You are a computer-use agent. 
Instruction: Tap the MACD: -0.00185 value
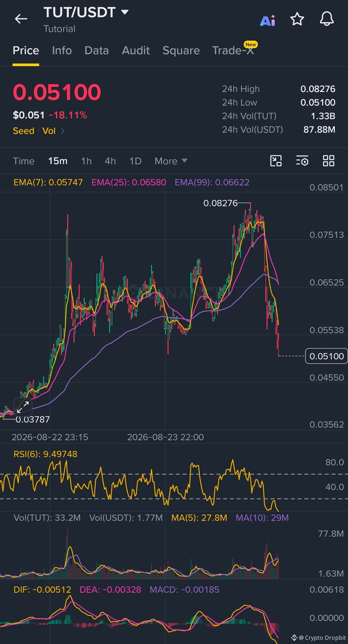184,590
